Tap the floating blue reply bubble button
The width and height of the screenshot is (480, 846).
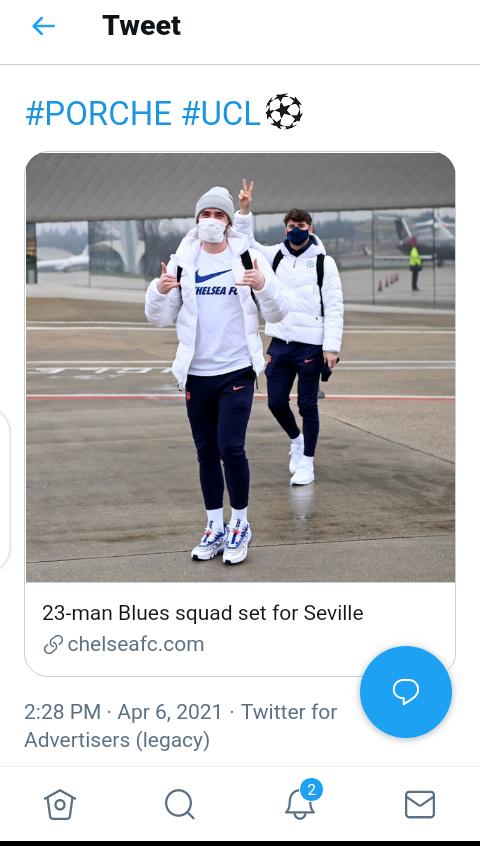(x=406, y=692)
